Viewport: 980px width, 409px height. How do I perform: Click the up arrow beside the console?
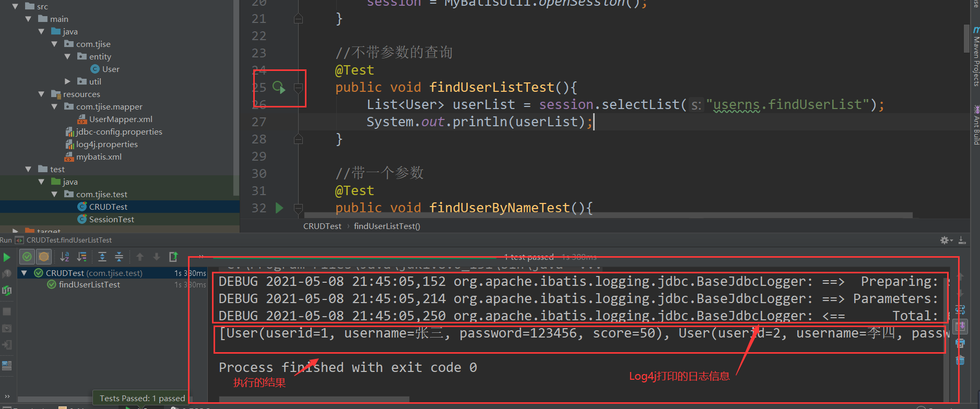960,276
